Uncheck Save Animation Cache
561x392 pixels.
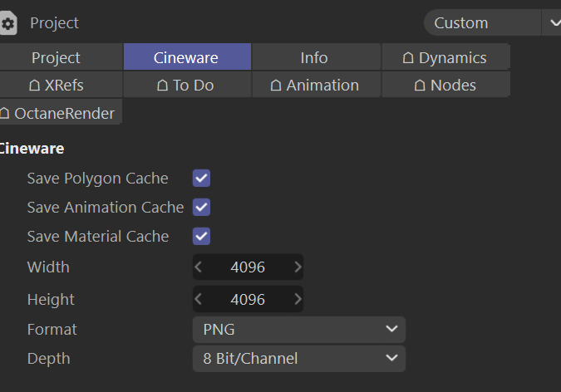[201, 207]
